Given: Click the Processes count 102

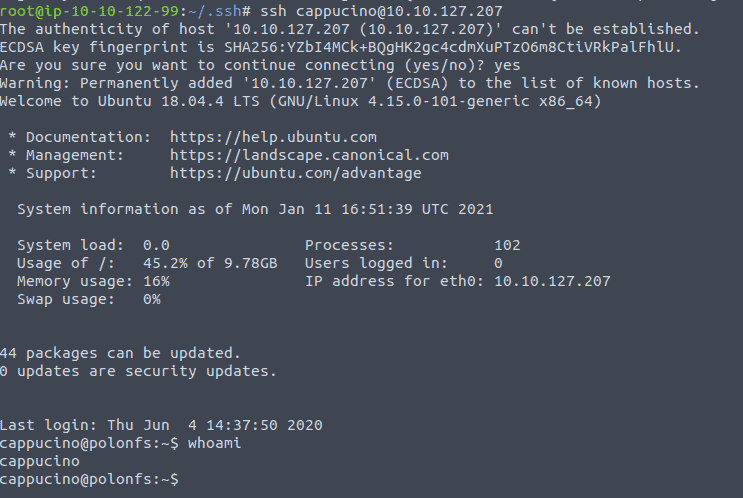Looking at the screenshot, I should (x=507, y=245).
